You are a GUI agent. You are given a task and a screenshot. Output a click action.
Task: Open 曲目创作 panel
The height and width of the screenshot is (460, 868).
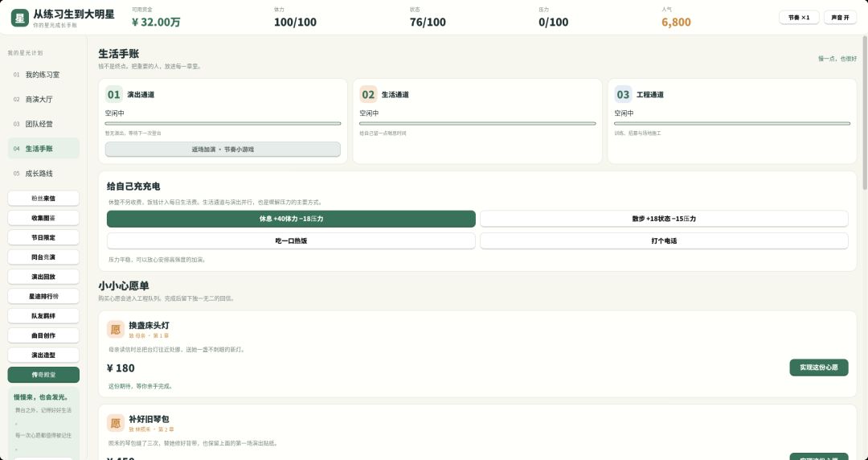(43, 335)
